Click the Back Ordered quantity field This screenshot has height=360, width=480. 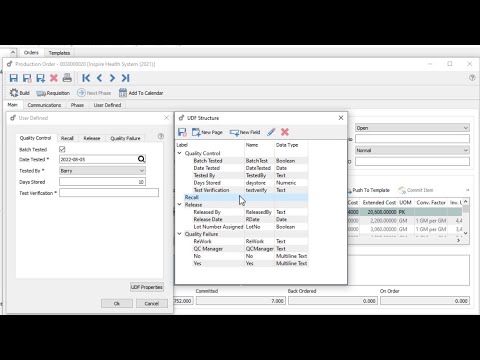click(x=333, y=301)
